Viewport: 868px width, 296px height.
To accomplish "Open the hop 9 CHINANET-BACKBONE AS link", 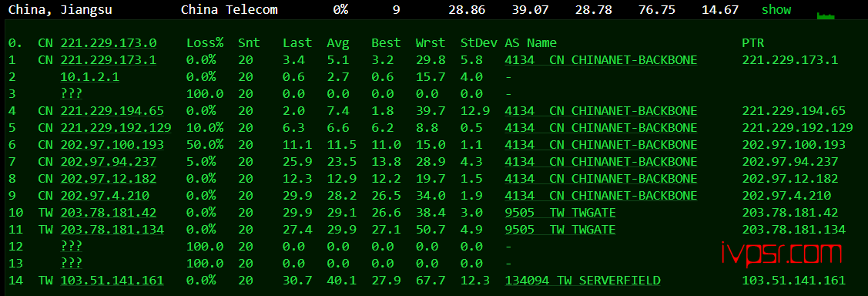I will click(601, 196).
